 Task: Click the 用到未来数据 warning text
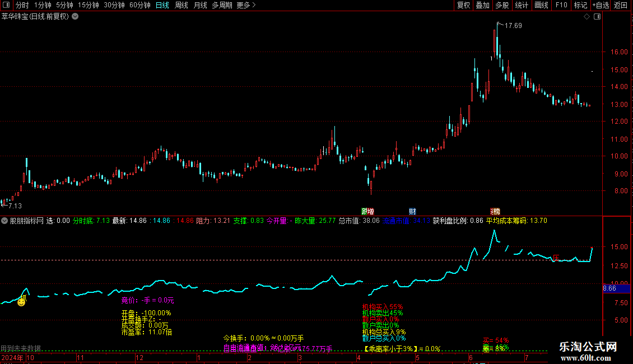click(21, 348)
